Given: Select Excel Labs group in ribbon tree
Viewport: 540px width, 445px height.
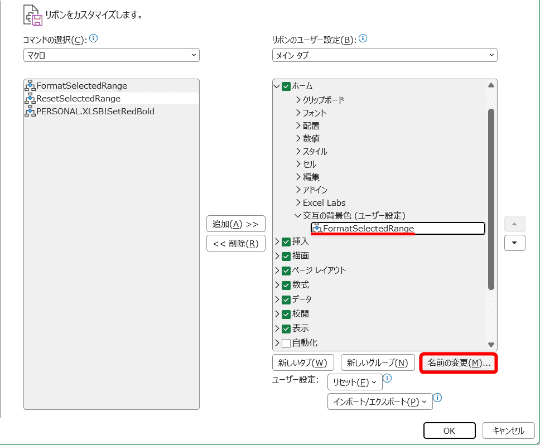Looking at the screenshot, I should click(x=324, y=203).
